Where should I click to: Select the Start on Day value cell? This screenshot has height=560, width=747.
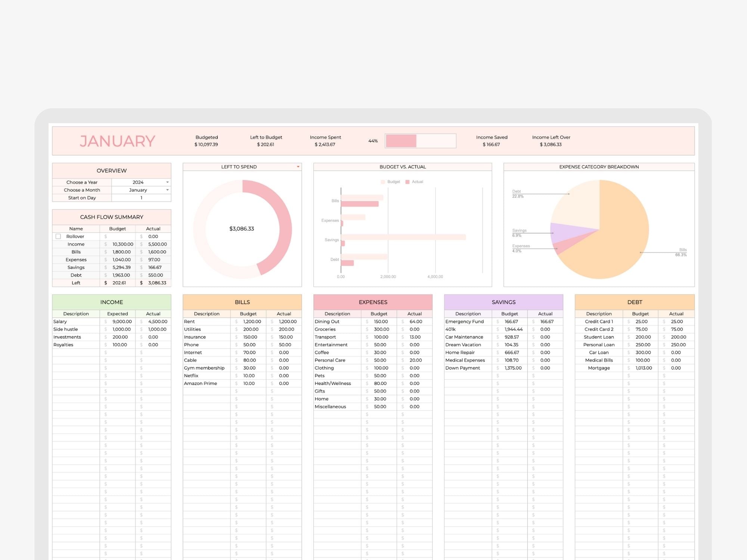coord(141,198)
